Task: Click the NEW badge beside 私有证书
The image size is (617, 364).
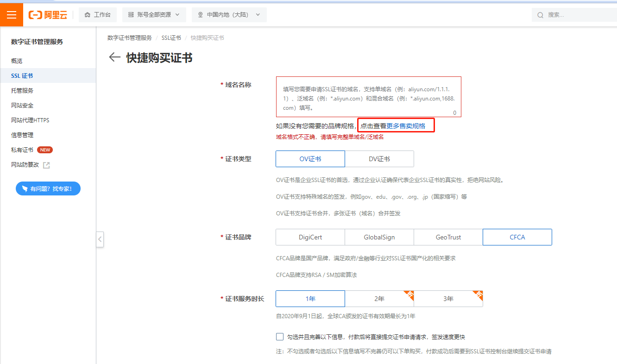Action: pyautogui.click(x=45, y=150)
